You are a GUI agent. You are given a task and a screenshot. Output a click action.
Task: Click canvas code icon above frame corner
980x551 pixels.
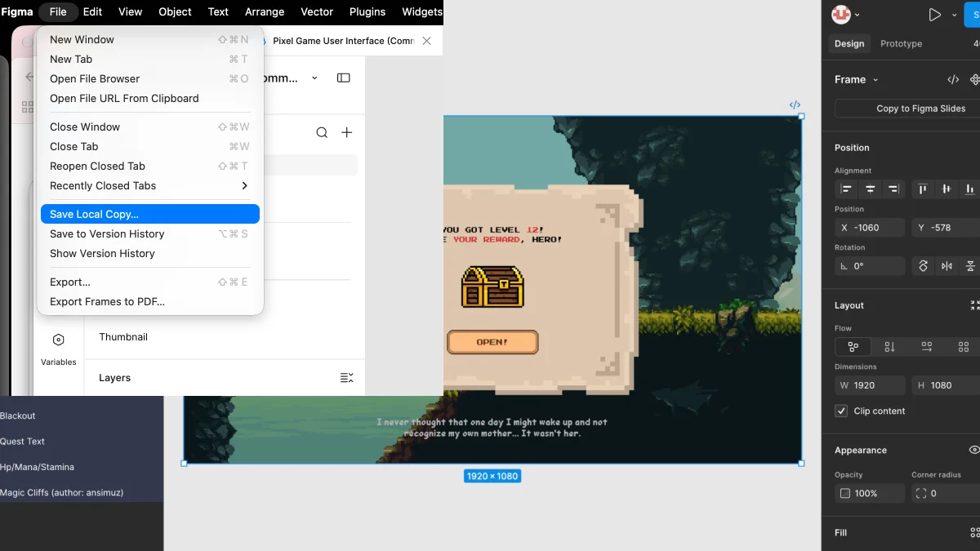tap(795, 104)
